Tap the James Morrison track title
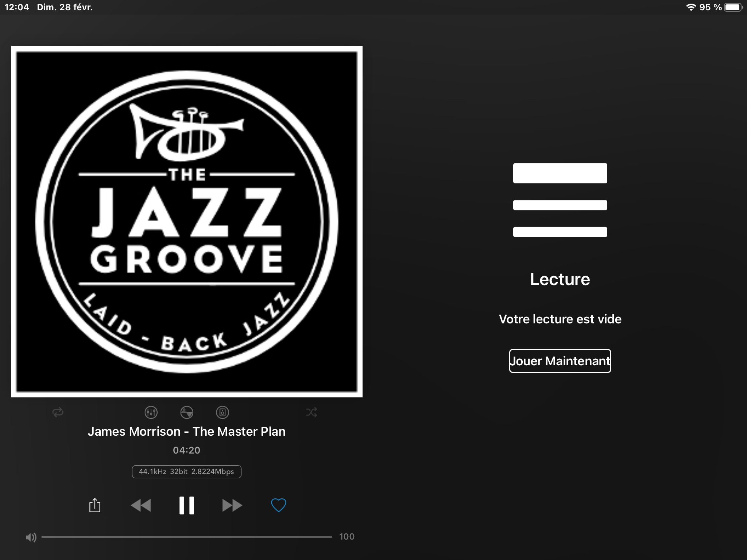Viewport: 747px width, 560px height. click(x=186, y=431)
